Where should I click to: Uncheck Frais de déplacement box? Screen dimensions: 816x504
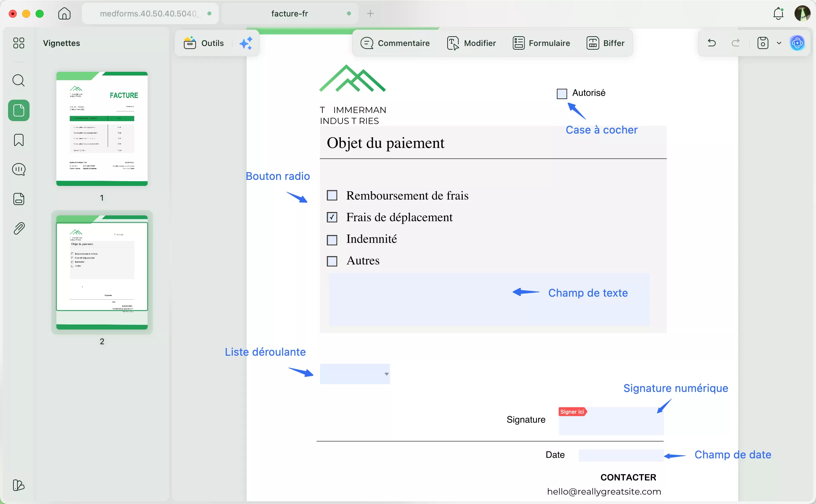click(x=332, y=217)
